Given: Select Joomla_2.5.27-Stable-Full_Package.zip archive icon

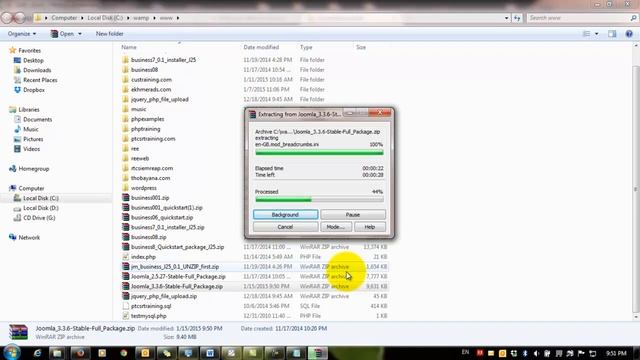Looking at the screenshot, I should point(125,276).
